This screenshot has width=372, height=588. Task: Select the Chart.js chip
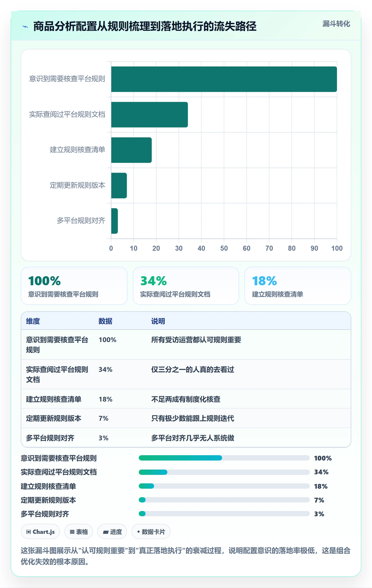pos(40,532)
